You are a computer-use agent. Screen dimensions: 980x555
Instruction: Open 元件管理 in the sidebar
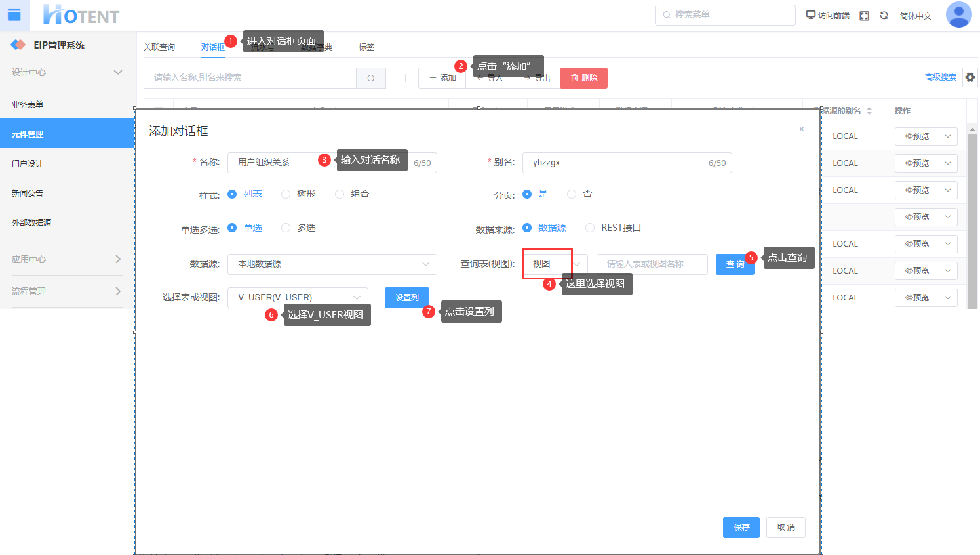[68, 134]
